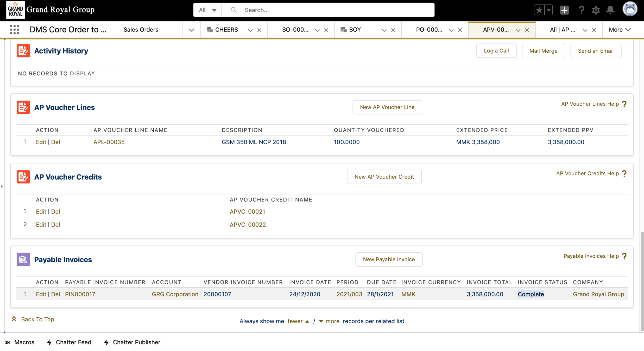Open the setup gear icon
The height and width of the screenshot is (351, 644).
click(596, 10)
